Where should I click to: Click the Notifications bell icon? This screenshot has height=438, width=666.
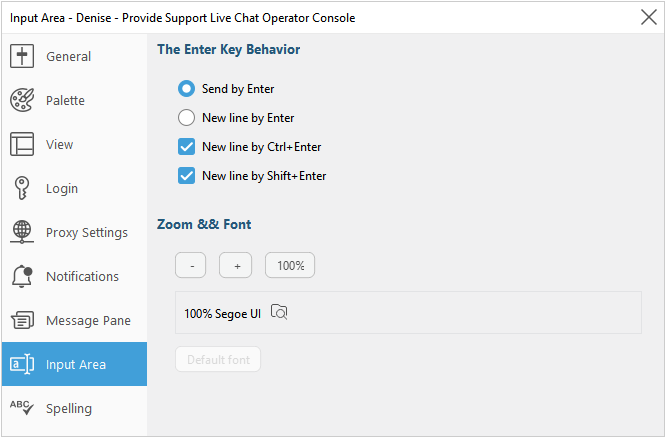(x=22, y=277)
